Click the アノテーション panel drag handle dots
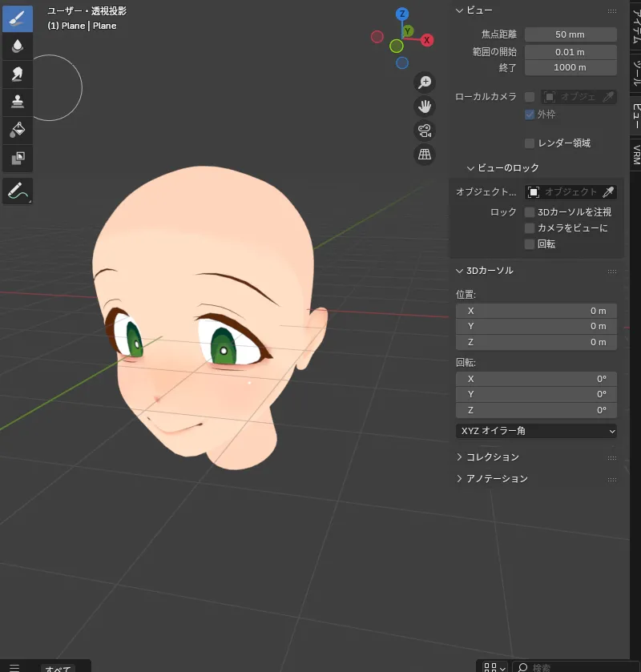Image resolution: width=641 pixels, height=672 pixels. pyautogui.click(x=612, y=480)
